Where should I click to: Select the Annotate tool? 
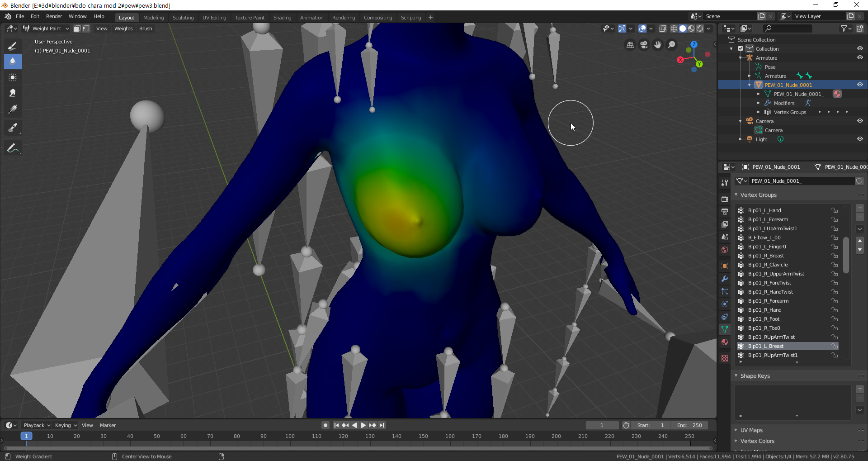pyautogui.click(x=13, y=148)
